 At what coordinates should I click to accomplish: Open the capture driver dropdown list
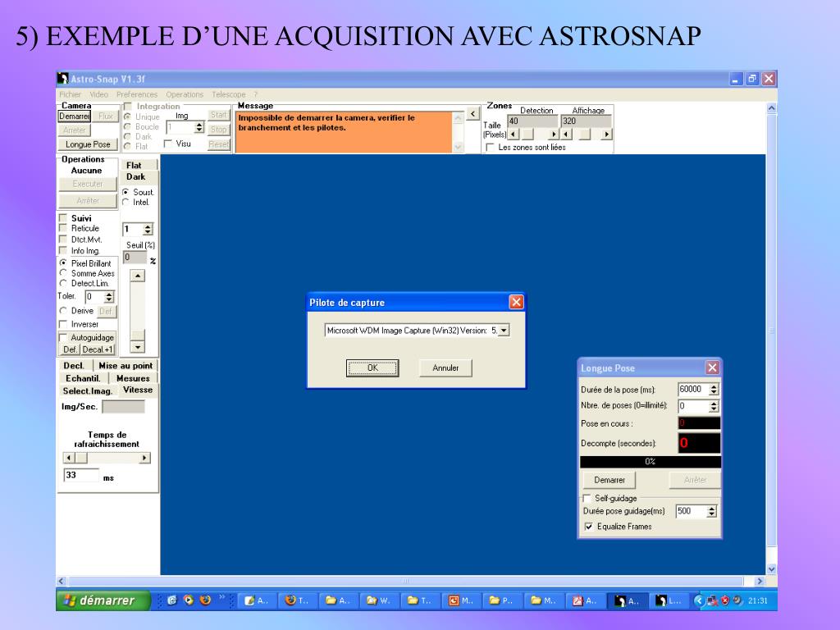[x=504, y=331]
